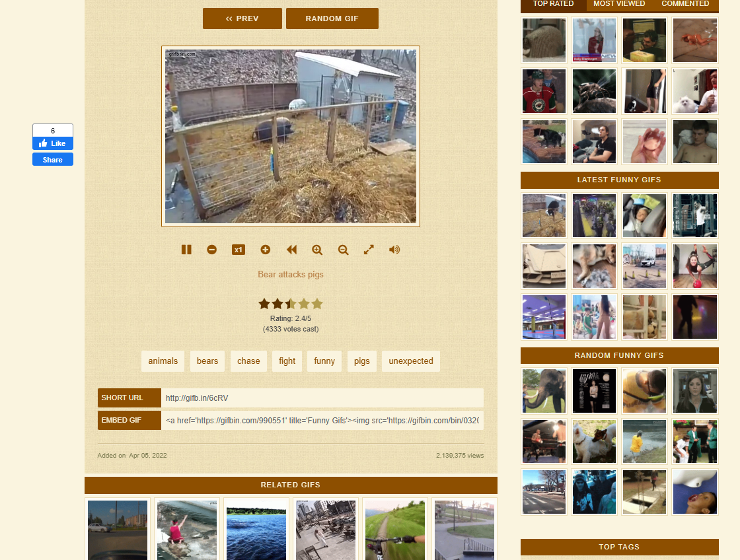Image resolution: width=740 pixels, height=560 pixels.
Task: Open the outdoor cafe terrace related GIF
Action: coord(326,530)
